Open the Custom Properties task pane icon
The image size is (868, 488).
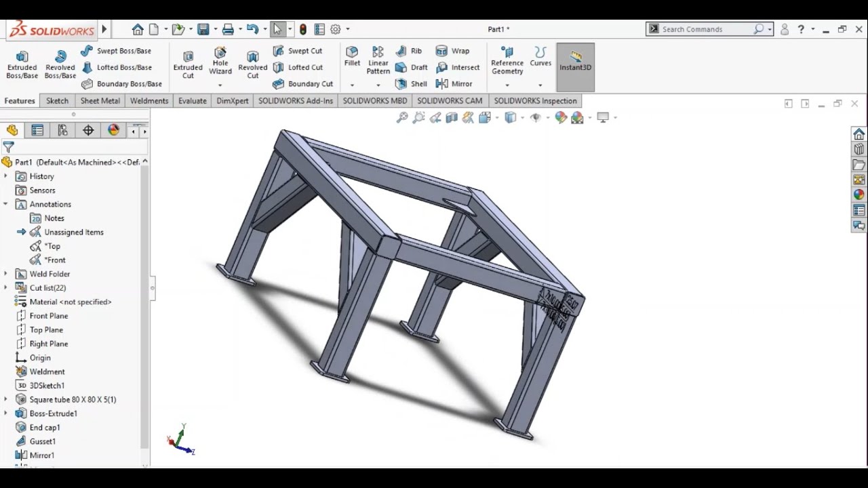click(859, 210)
